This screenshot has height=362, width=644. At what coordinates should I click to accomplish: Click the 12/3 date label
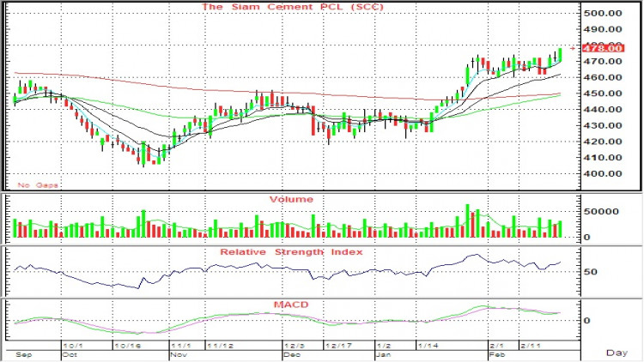point(295,346)
